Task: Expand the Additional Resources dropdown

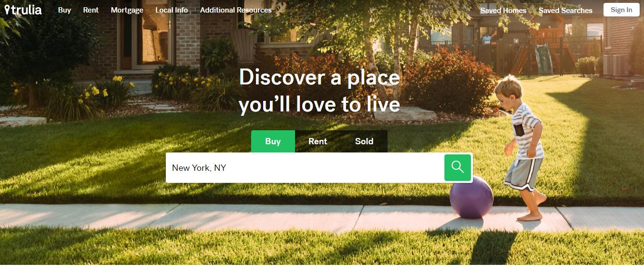Action: click(236, 10)
